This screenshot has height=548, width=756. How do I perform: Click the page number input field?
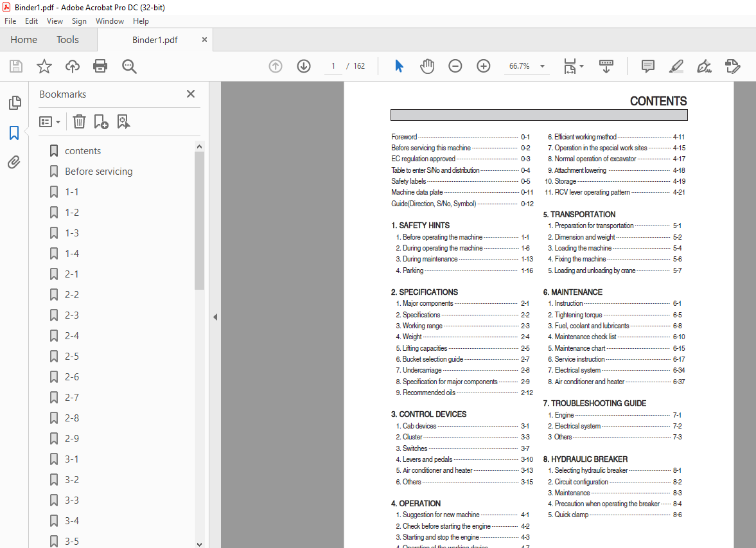click(333, 66)
